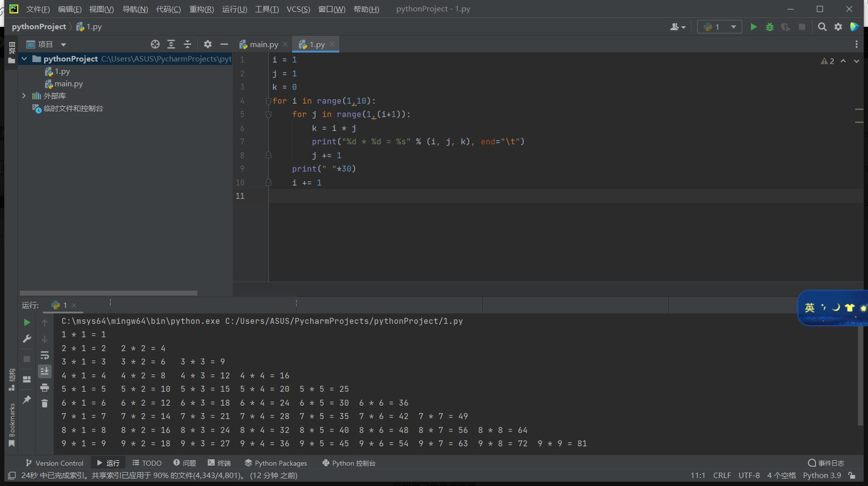Collapse all items in project panel
The height and width of the screenshot is (486, 868).
(187, 44)
